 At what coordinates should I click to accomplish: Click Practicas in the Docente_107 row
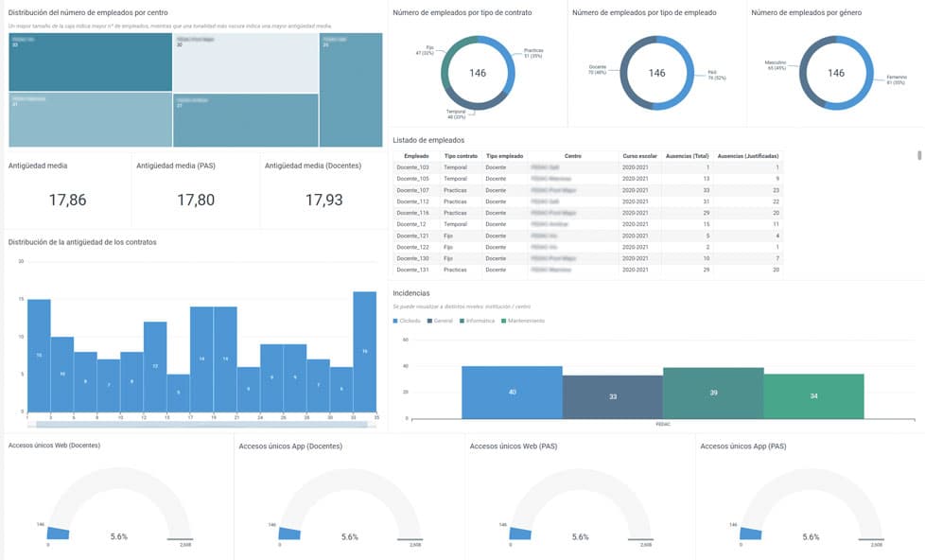point(456,190)
